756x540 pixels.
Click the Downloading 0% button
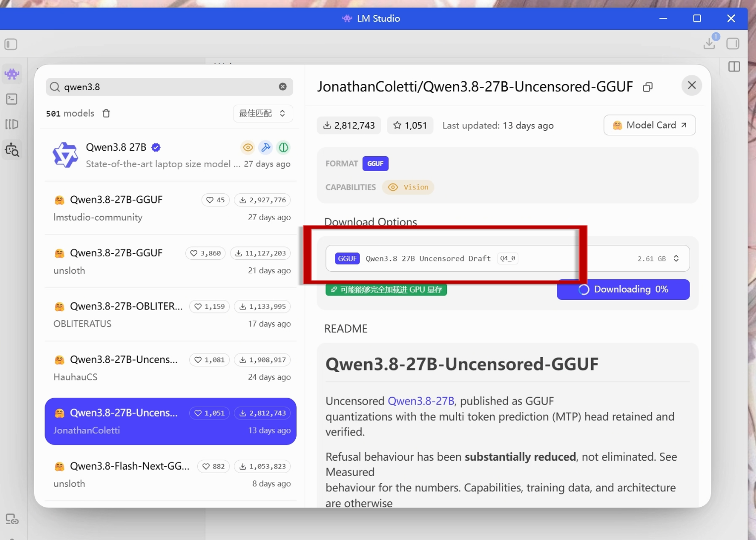[x=623, y=290]
